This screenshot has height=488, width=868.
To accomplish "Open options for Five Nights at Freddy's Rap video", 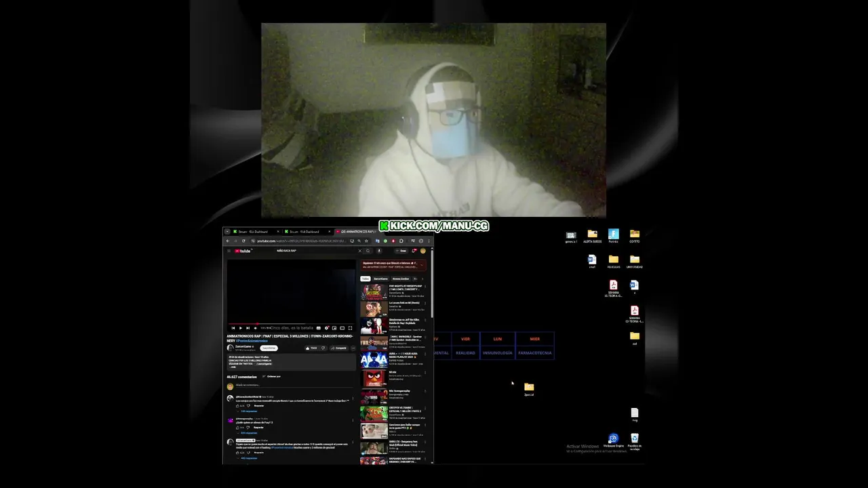I will tap(425, 287).
